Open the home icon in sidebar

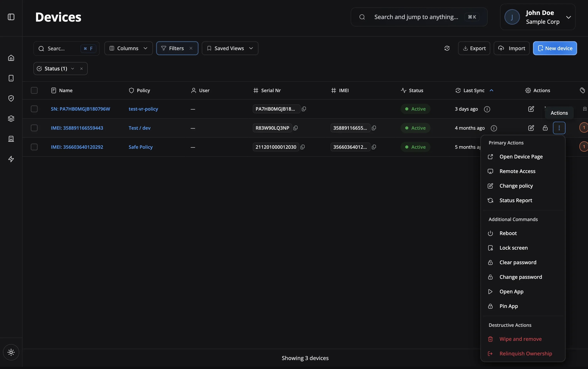pyautogui.click(x=11, y=58)
